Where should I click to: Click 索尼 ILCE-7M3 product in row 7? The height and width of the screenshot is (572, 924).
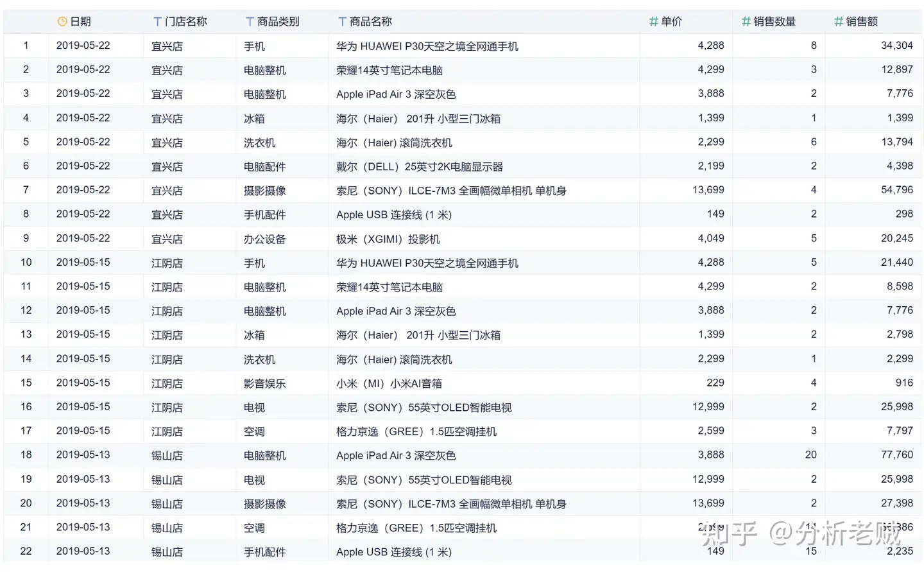tap(451, 191)
